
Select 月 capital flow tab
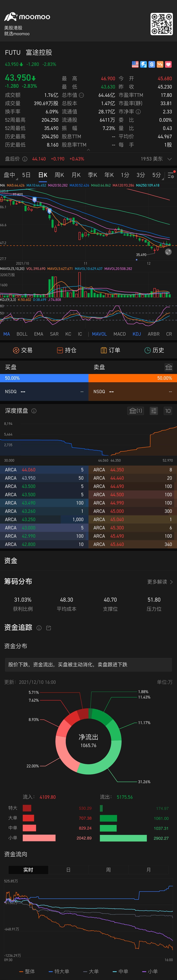click(148, 870)
